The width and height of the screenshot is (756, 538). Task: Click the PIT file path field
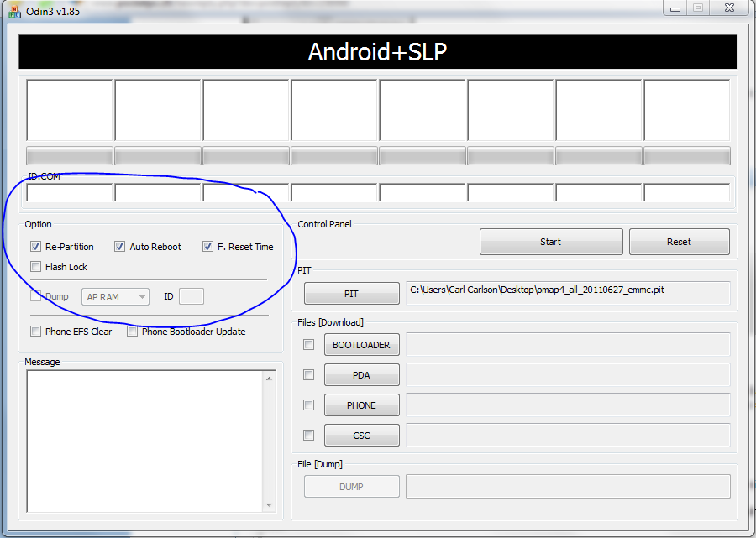click(x=569, y=293)
